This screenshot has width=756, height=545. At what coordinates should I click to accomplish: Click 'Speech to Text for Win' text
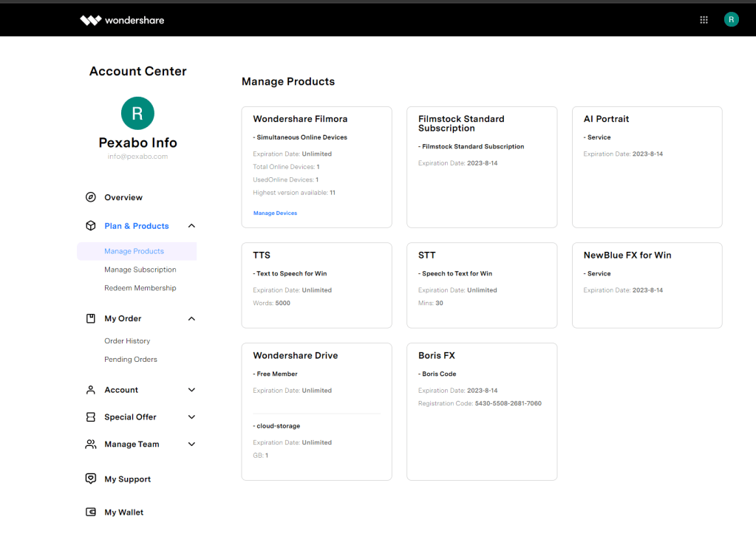(457, 274)
